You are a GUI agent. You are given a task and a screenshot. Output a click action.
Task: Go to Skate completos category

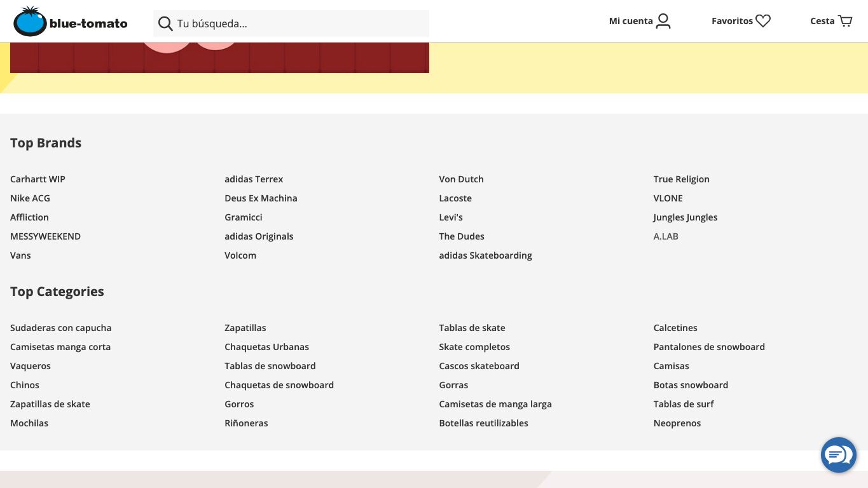pos(474,347)
